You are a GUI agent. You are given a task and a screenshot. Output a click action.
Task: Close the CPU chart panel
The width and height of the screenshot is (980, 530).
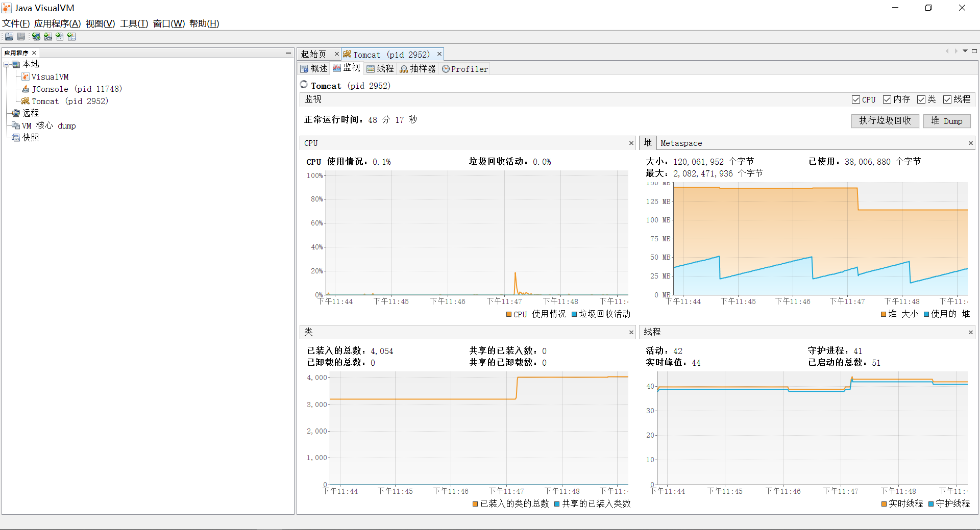[631, 143]
